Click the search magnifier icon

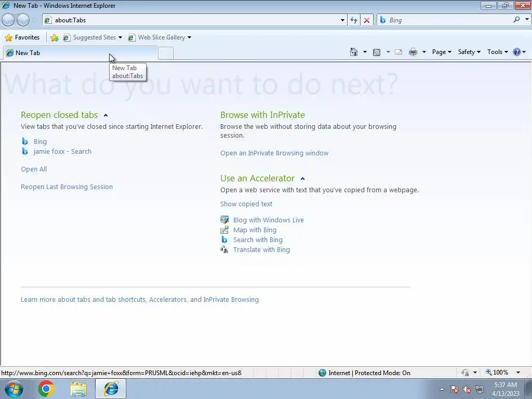(x=517, y=20)
